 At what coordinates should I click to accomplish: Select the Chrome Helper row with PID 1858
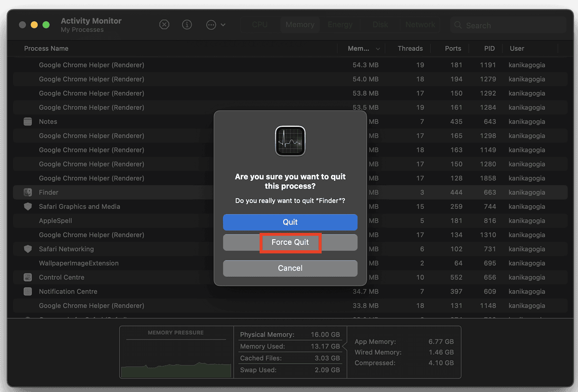coord(290,178)
